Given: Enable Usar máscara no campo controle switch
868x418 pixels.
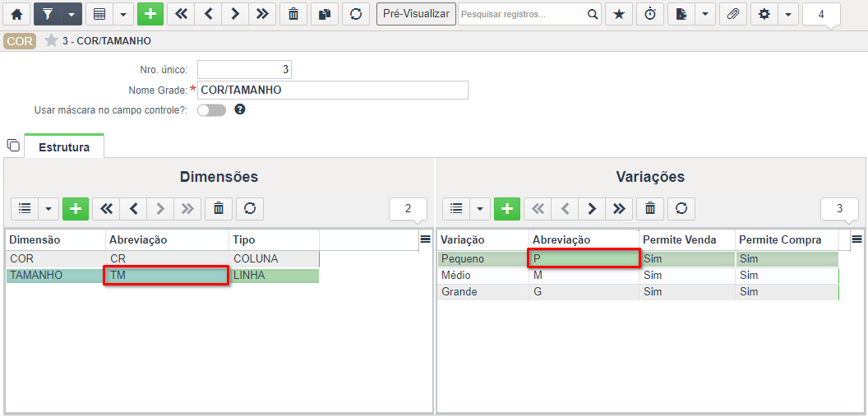Looking at the screenshot, I should (212, 110).
